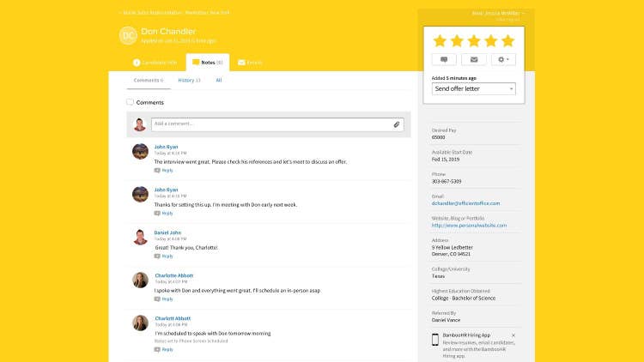Viewport: 644px width, 362px height.
Task: Go to next candidate Jessica McMiller
Action: 497,13
